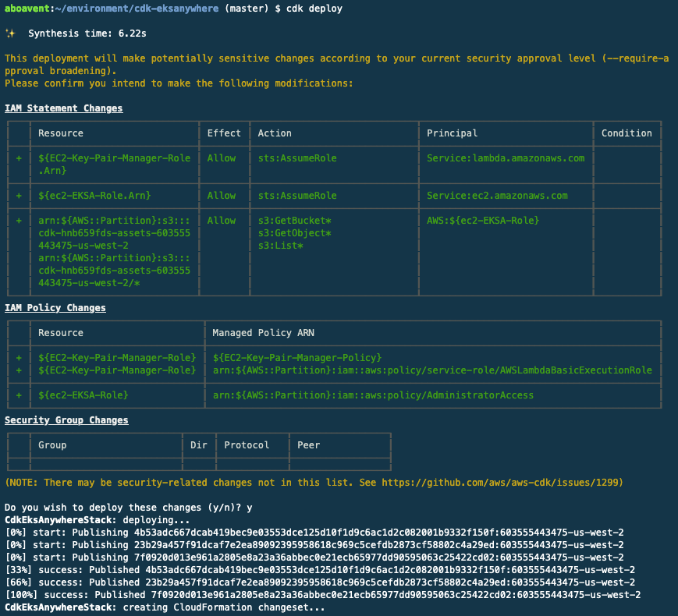This screenshot has width=678, height=616.
Task: Click the 'Please confirm you intend' warning line
Action: pyautogui.click(x=179, y=83)
